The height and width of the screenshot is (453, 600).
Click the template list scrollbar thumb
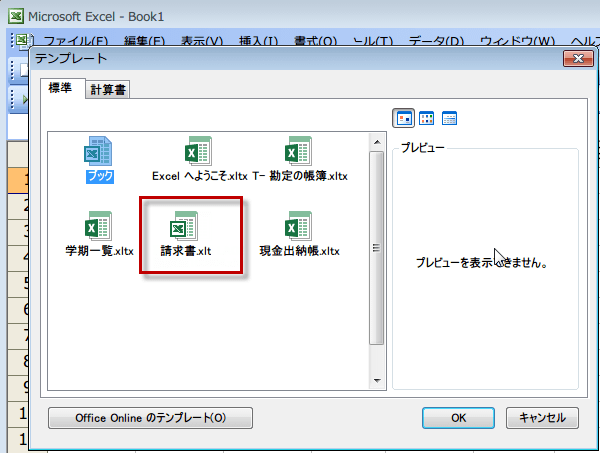(377, 250)
